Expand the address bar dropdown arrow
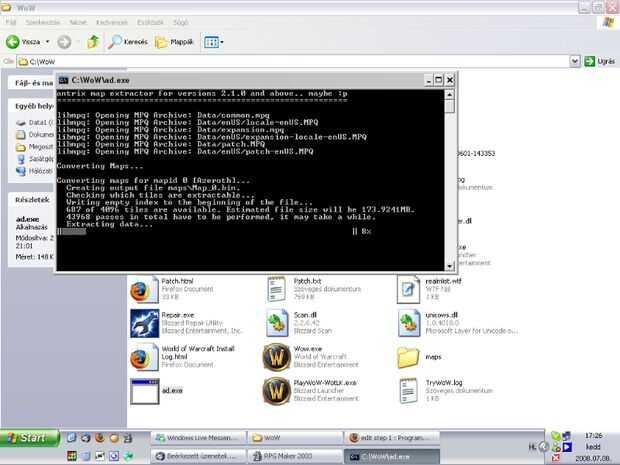The width and height of the screenshot is (620, 465). coord(575,61)
